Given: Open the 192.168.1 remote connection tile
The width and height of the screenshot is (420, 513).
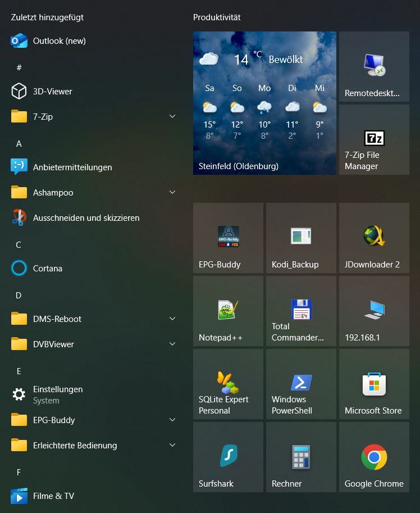Looking at the screenshot, I should (x=375, y=311).
